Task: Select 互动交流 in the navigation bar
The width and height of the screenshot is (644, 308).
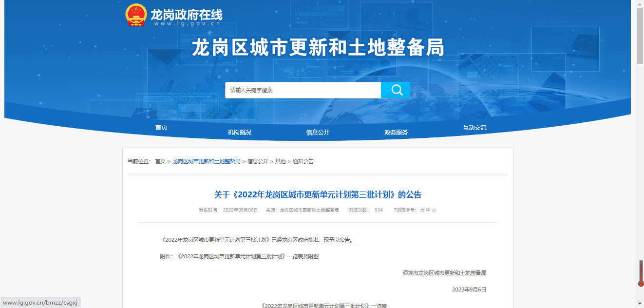Action: click(474, 128)
